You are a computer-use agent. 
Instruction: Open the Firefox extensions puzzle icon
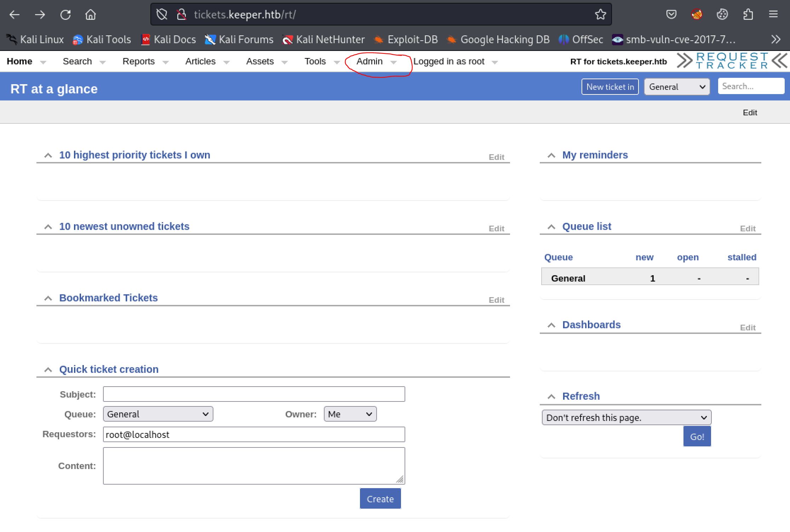(748, 15)
